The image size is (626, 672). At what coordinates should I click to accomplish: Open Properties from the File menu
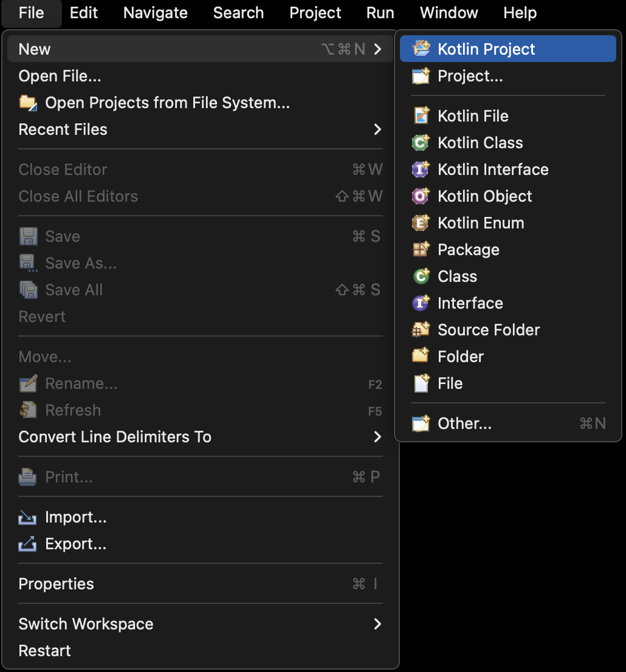pyautogui.click(x=56, y=584)
